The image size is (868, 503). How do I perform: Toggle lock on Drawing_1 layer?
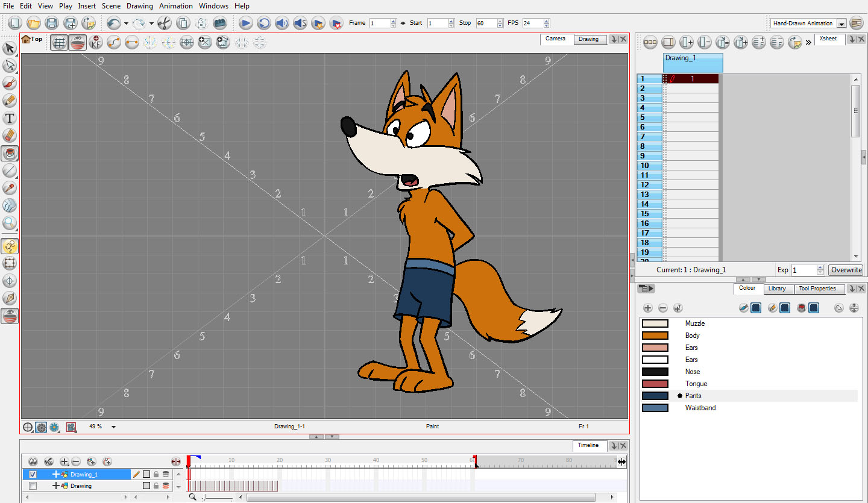pos(156,475)
